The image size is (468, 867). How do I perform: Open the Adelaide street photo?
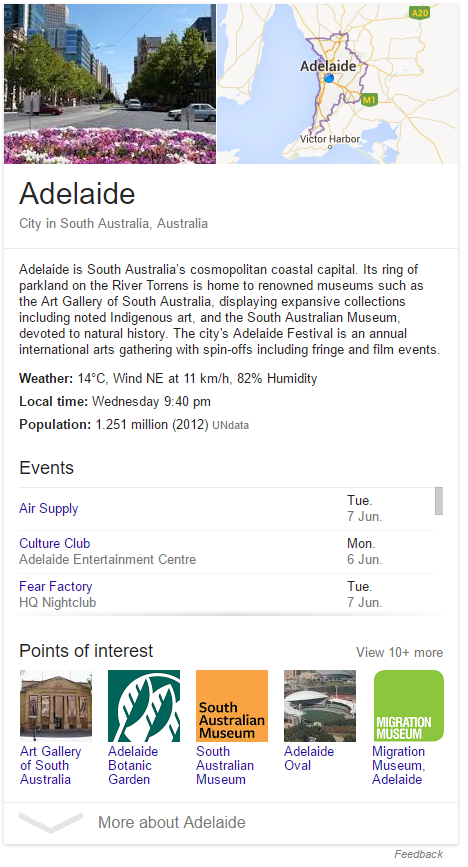click(x=110, y=83)
